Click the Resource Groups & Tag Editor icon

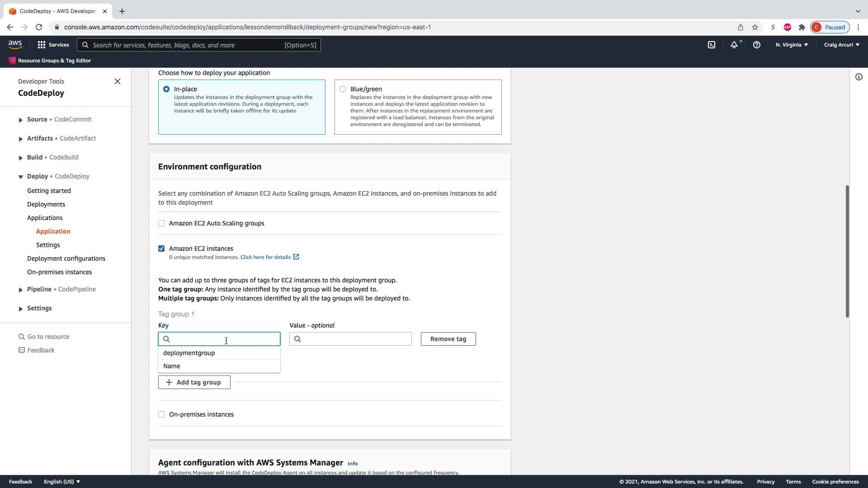tap(12, 61)
